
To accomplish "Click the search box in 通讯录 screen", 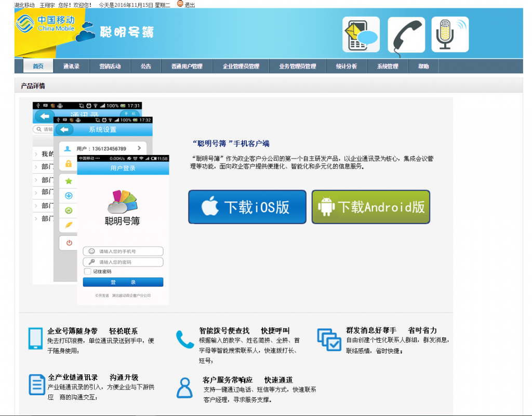I will coord(44,129).
